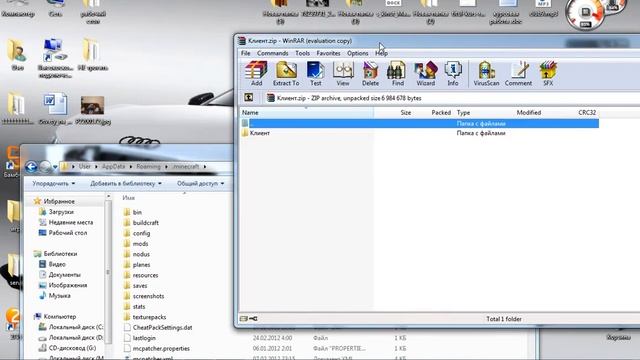Sort archive list by Packed column

coord(441,113)
